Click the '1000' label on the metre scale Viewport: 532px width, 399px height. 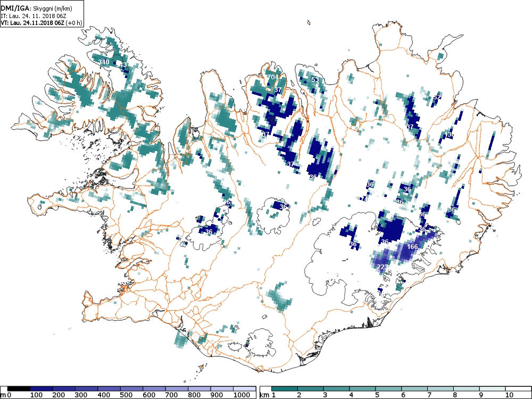click(x=242, y=395)
